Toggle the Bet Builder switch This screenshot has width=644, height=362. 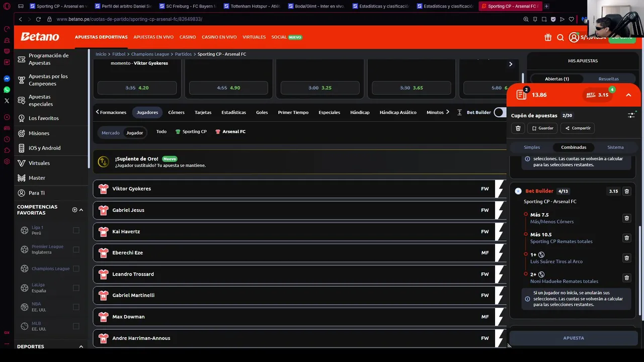click(500, 112)
